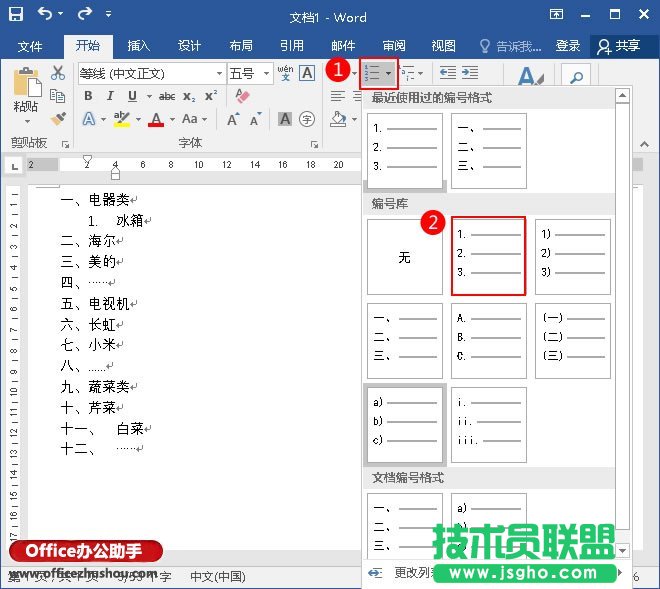The height and width of the screenshot is (589, 660).
Task: Click the shading paint bucket icon
Action: click(338, 119)
